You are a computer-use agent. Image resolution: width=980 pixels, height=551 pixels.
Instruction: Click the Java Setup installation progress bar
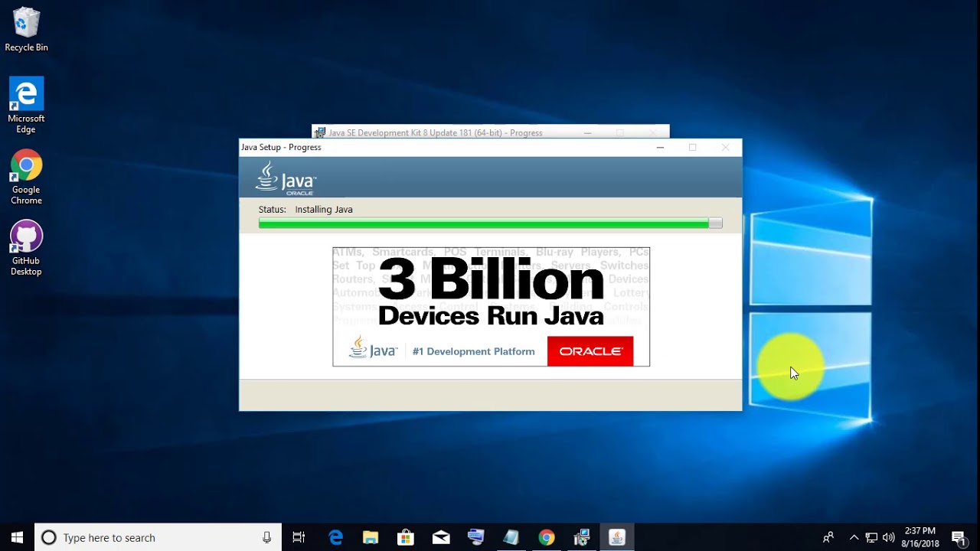pyautogui.click(x=490, y=223)
